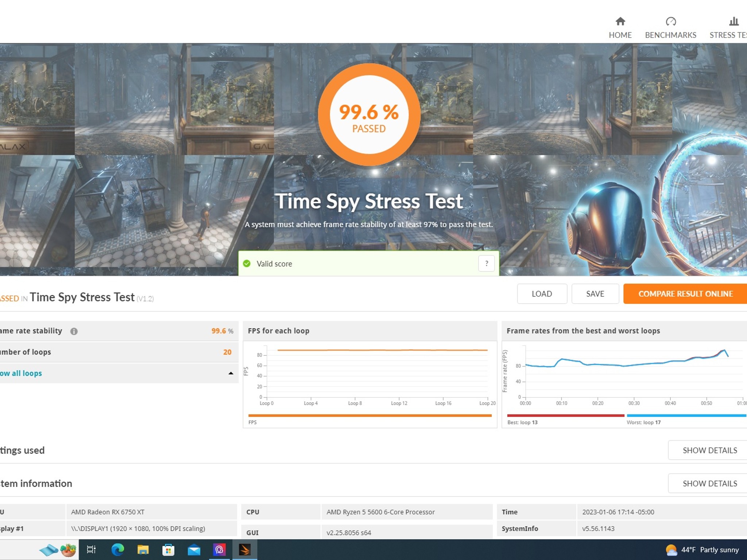747x560 pixels.
Task: Open the Benchmarks gauge icon
Action: click(x=670, y=22)
